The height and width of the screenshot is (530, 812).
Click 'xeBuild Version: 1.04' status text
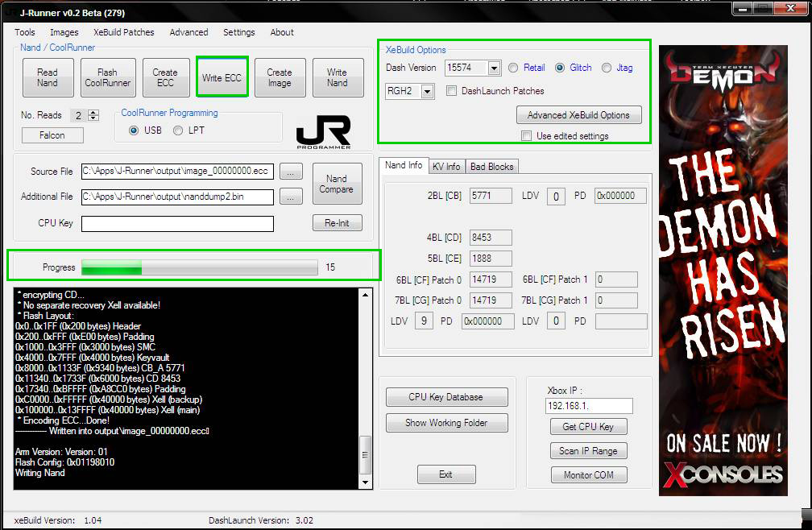(x=57, y=520)
